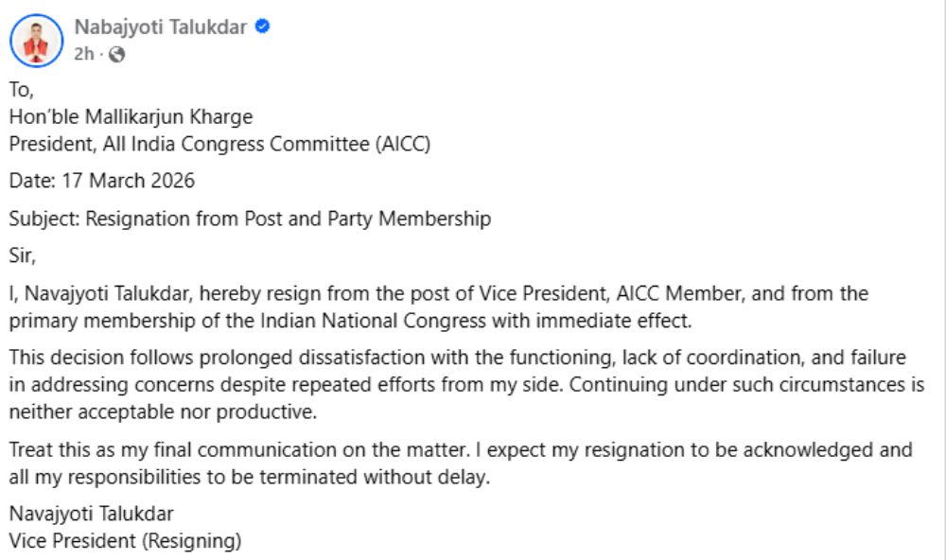
Task: Click the 2h post timestamp
Action: click(x=83, y=54)
